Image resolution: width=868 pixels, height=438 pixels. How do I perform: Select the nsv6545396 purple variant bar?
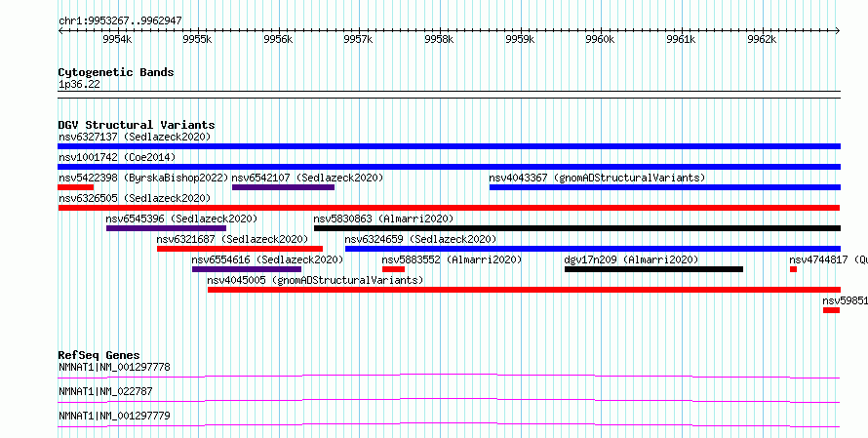click(x=166, y=228)
